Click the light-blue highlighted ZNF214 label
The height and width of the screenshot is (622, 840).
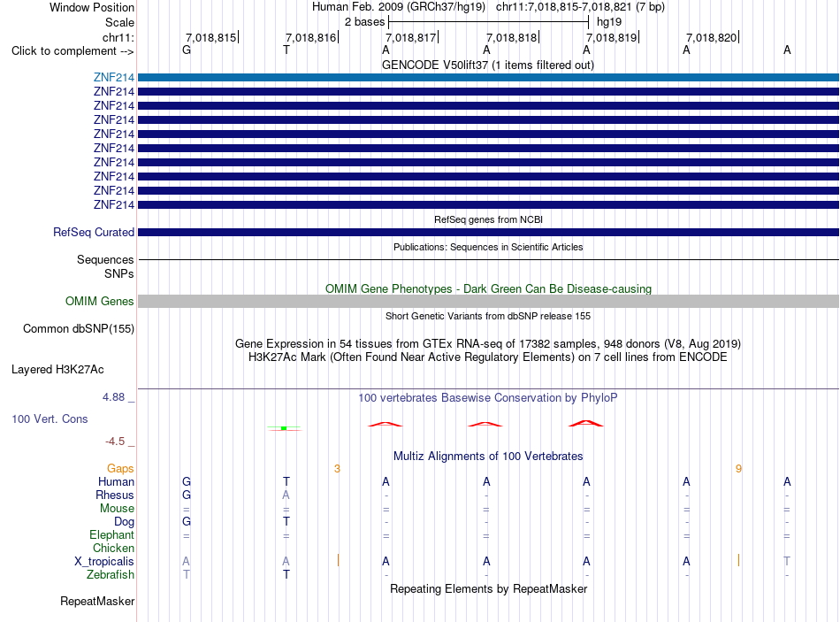tap(113, 77)
